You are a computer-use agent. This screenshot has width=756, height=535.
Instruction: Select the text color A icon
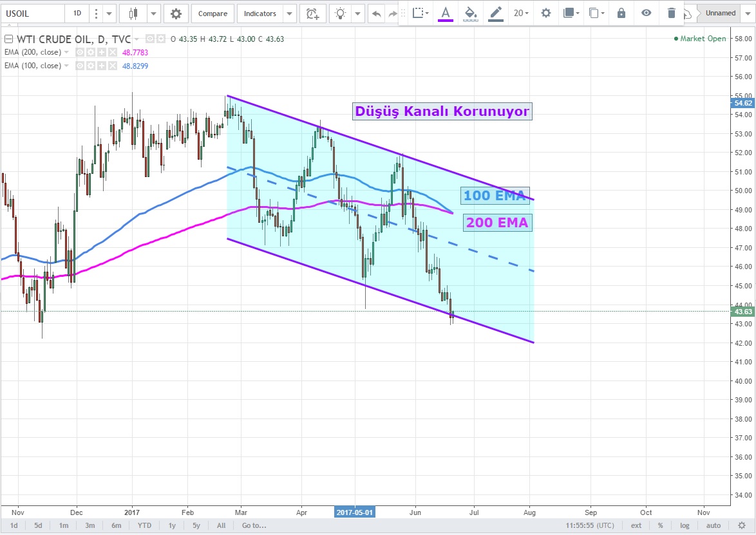(x=445, y=13)
